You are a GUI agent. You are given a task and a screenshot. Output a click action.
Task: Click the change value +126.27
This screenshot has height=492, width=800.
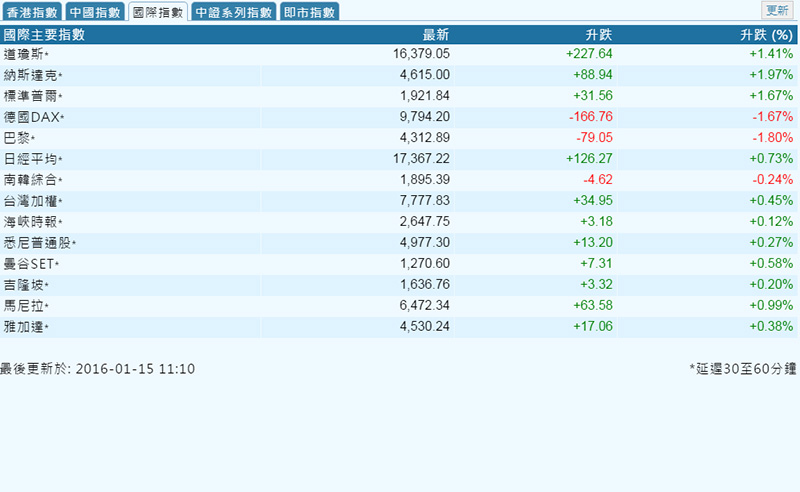pos(589,158)
